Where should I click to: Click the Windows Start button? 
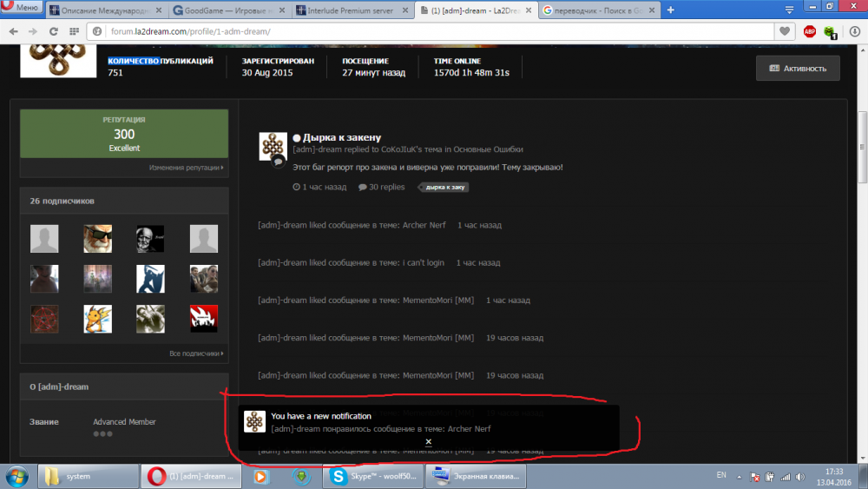pos(18,476)
